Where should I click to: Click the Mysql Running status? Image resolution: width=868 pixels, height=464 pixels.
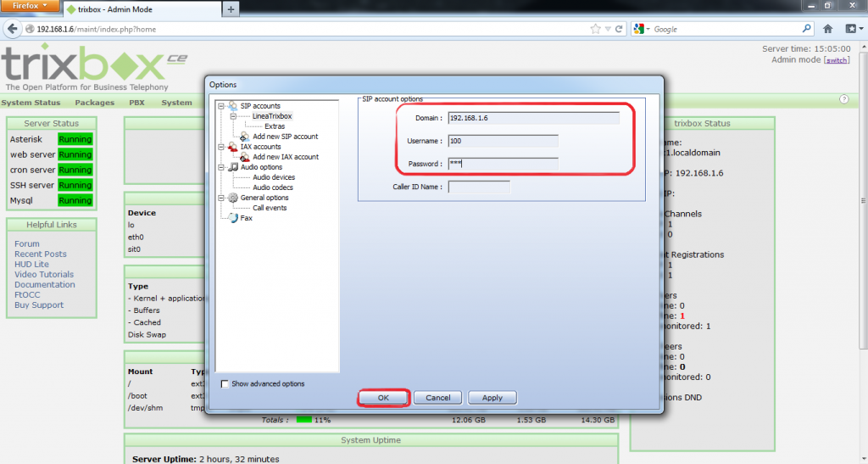point(75,200)
